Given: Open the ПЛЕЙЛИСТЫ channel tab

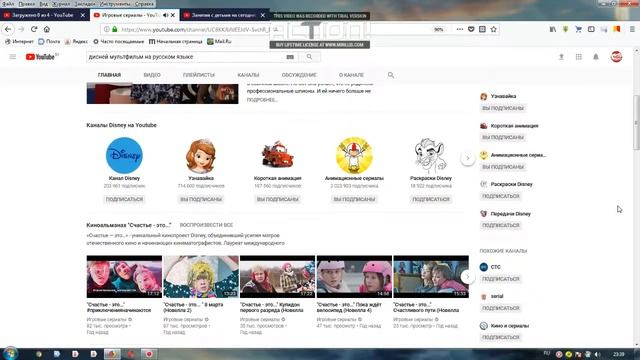Looking at the screenshot, I should (x=199, y=75).
